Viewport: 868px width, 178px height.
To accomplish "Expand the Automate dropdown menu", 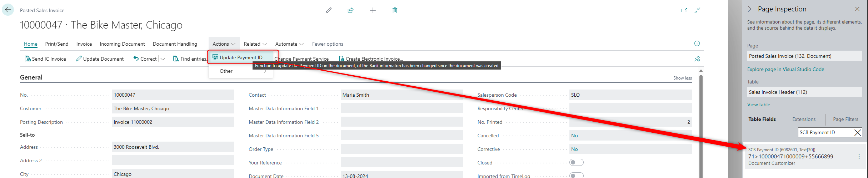I will point(289,44).
